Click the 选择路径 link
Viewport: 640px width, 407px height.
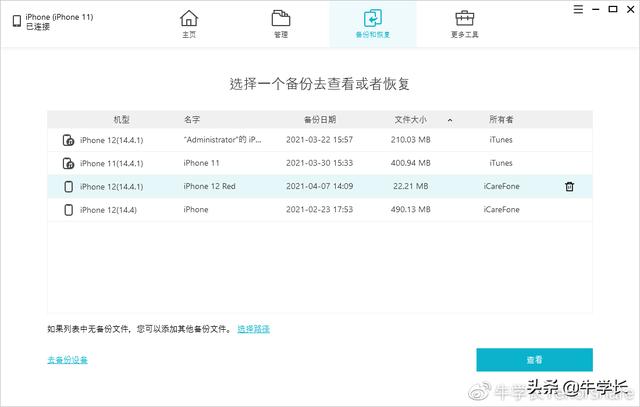tap(253, 329)
